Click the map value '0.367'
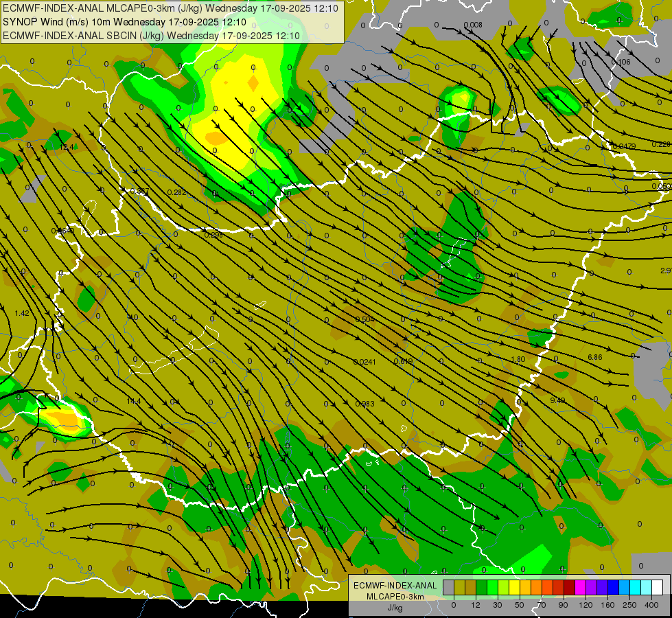Viewport: 672px width, 618px height. click(139, 191)
